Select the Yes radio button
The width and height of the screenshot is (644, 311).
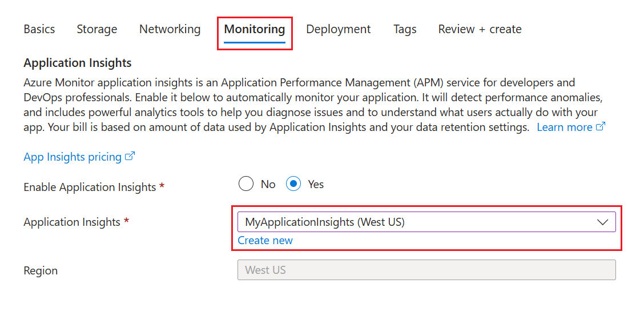pos(293,184)
